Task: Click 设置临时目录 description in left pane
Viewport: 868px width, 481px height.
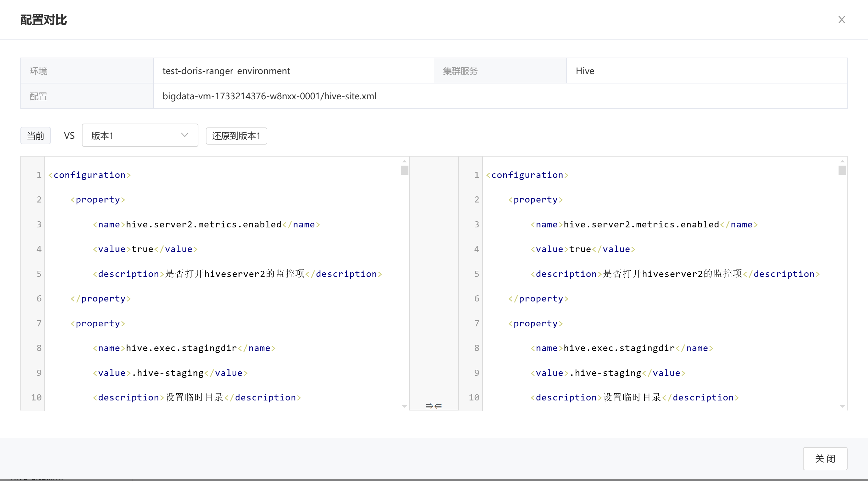Action: point(195,397)
